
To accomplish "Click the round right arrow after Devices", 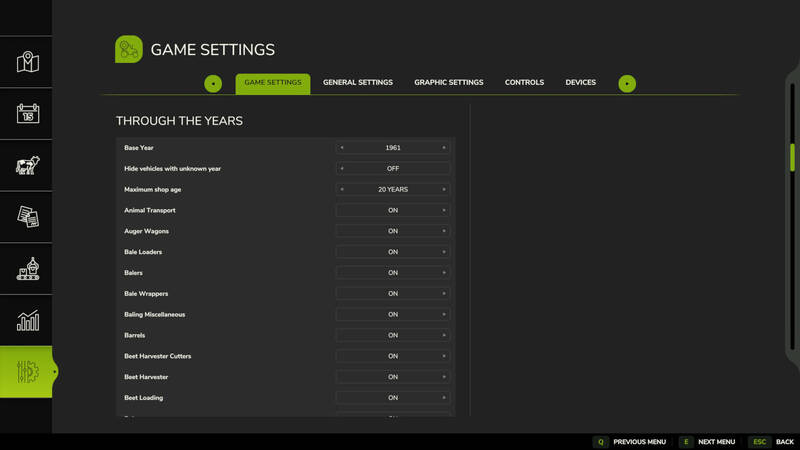I will click(x=627, y=83).
